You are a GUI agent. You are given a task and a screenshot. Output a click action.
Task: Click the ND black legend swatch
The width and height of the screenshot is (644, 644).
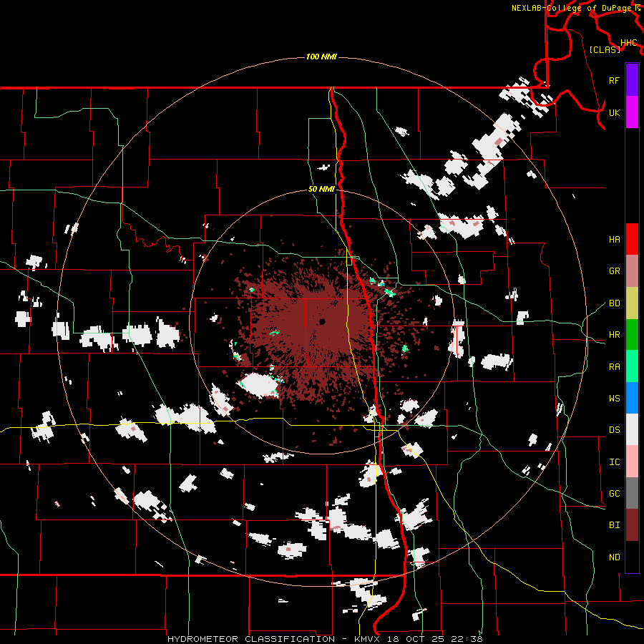coord(632,557)
